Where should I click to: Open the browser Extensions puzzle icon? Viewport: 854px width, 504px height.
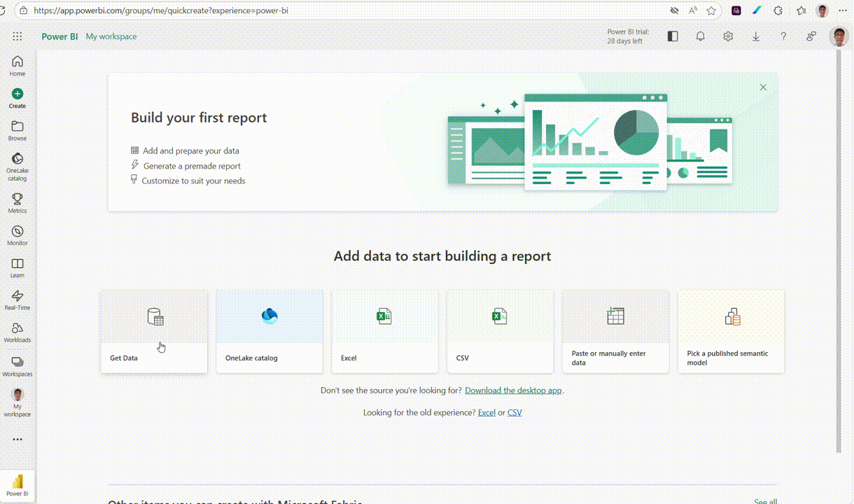click(x=778, y=10)
